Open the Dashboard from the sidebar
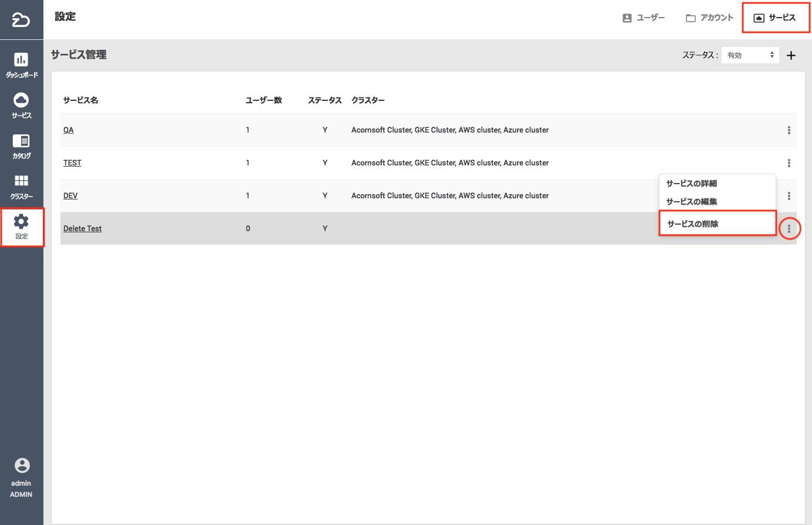The height and width of the screenshot is (525, 812). tap(21, 65)
